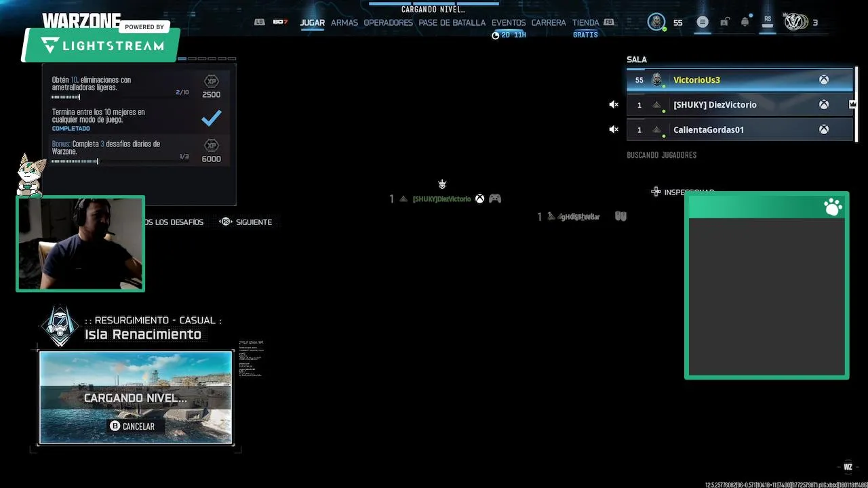This screenshot has width=868, height=488.
Task: Open the EVENTOS tab
Action: coord(509,22)
